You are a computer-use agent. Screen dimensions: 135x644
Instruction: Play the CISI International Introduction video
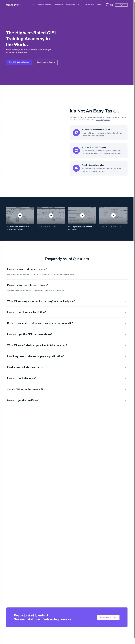click(20, 215)
